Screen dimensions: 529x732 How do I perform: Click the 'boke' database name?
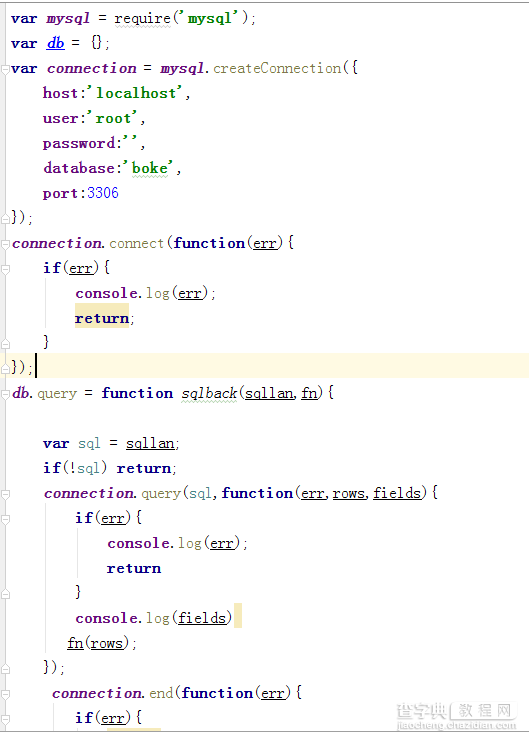149,168
